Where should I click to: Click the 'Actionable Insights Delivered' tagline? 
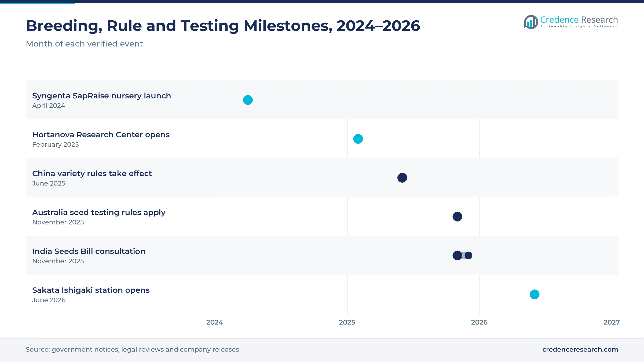click(579, 27)
